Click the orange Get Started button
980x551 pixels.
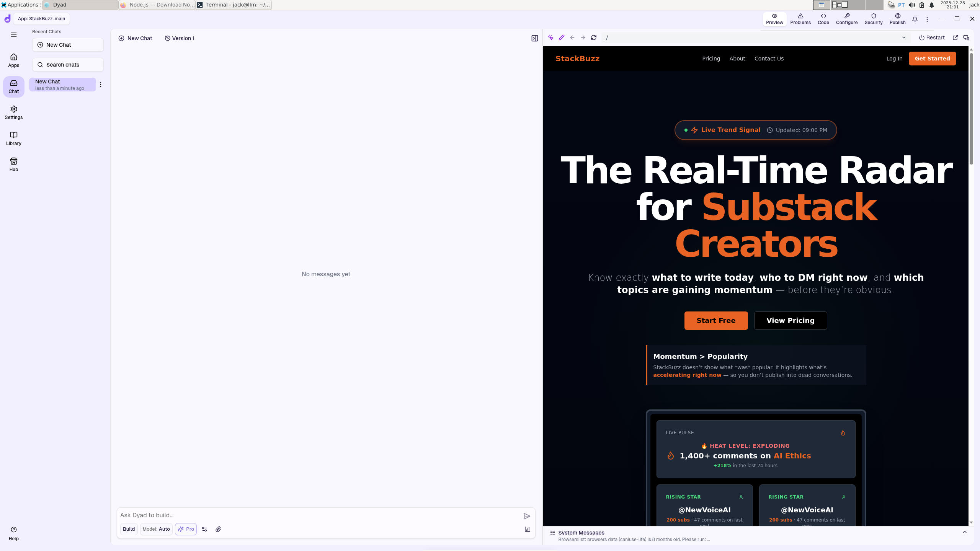point(932,59)
